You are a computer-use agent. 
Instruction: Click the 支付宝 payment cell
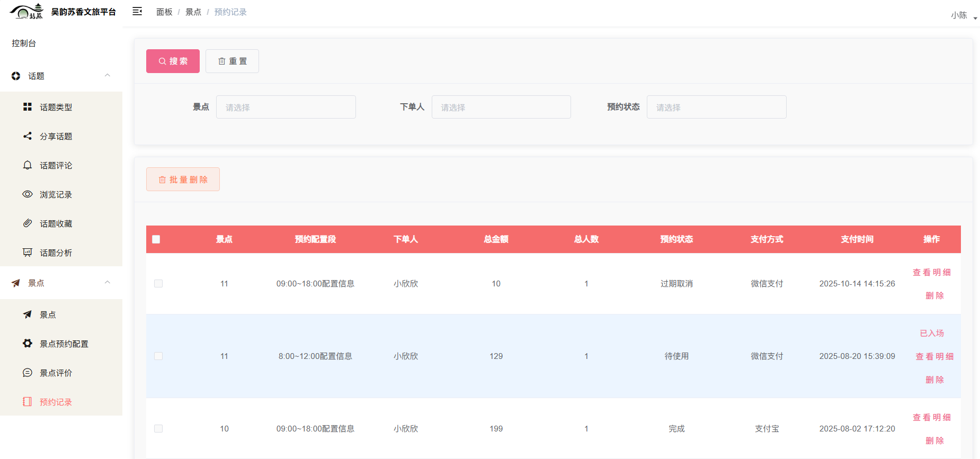click(x=767, y=429)
